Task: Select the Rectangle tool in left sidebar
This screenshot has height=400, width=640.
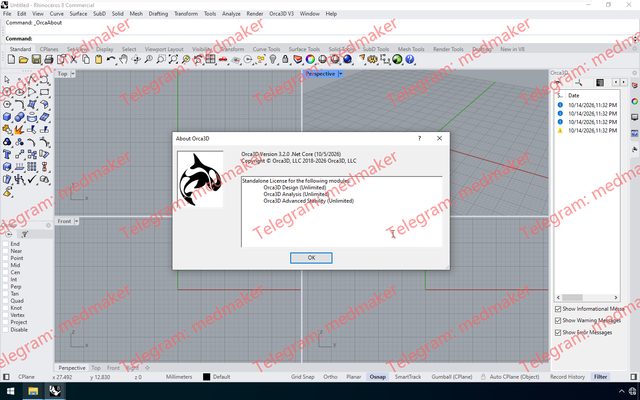Action: pyautogui.click(x=44, y=92)
